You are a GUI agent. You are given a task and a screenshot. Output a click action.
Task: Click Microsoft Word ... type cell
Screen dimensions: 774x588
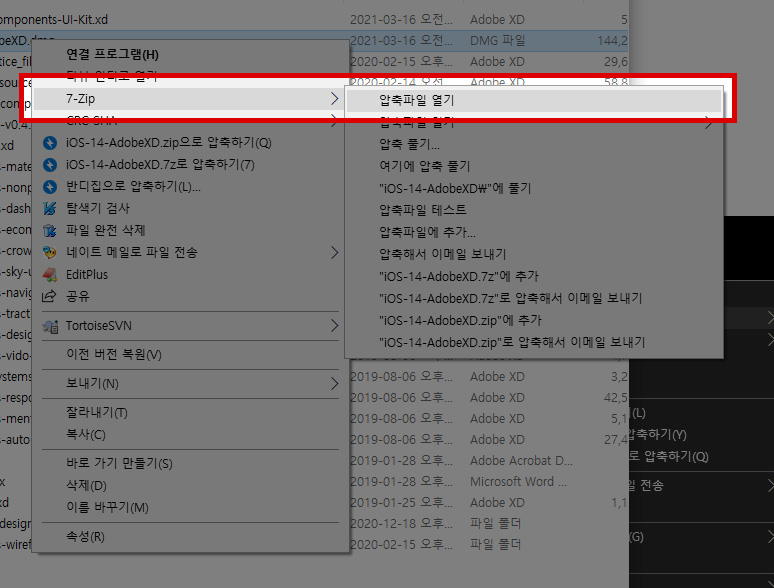tap(518, 481)
